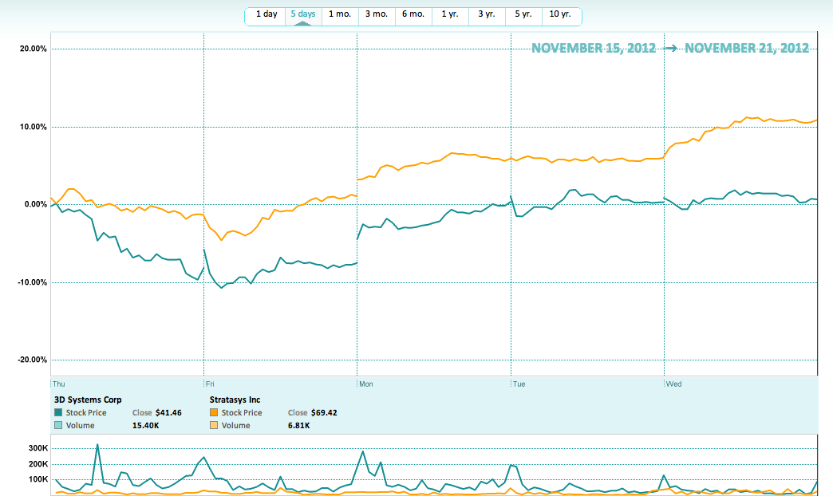Image resolution: width=833 pixels, height=504 pixels.
Task: Click the 3D Systems Corp legend title
Action: click(x=87, y=400)
